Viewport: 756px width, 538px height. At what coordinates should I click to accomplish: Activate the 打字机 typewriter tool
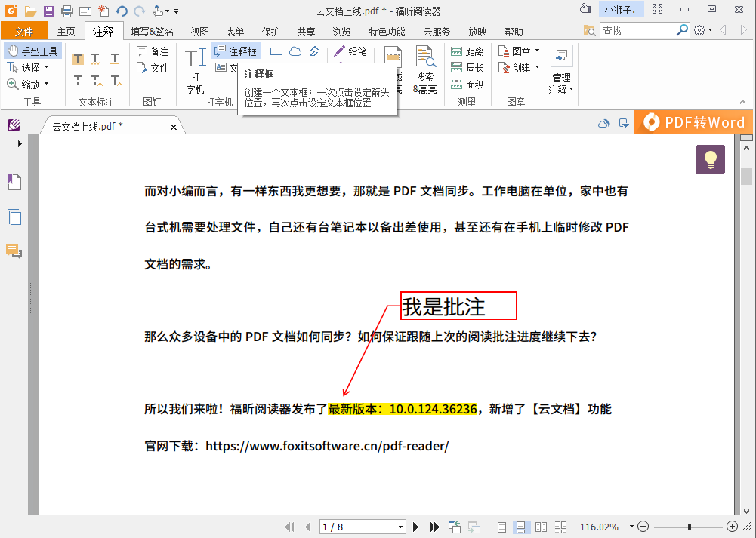[196, 70]
